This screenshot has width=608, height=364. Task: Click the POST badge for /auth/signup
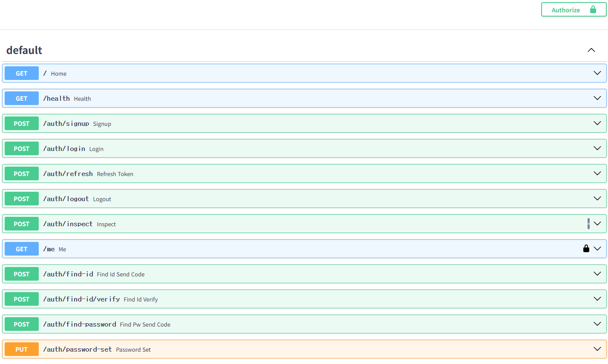22,123
